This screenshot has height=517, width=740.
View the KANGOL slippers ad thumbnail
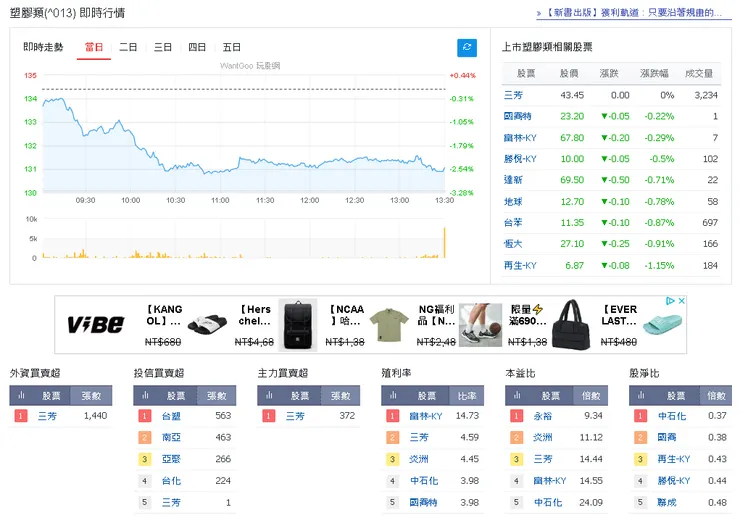pos(207,325)
